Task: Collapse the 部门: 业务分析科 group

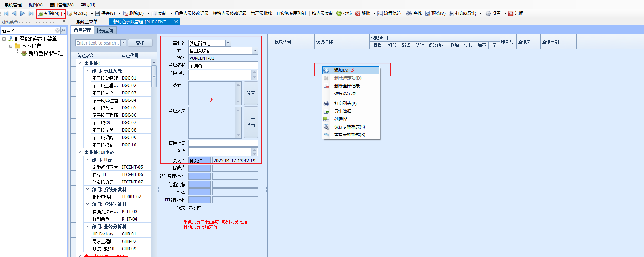Action: (x=88, y=227)
